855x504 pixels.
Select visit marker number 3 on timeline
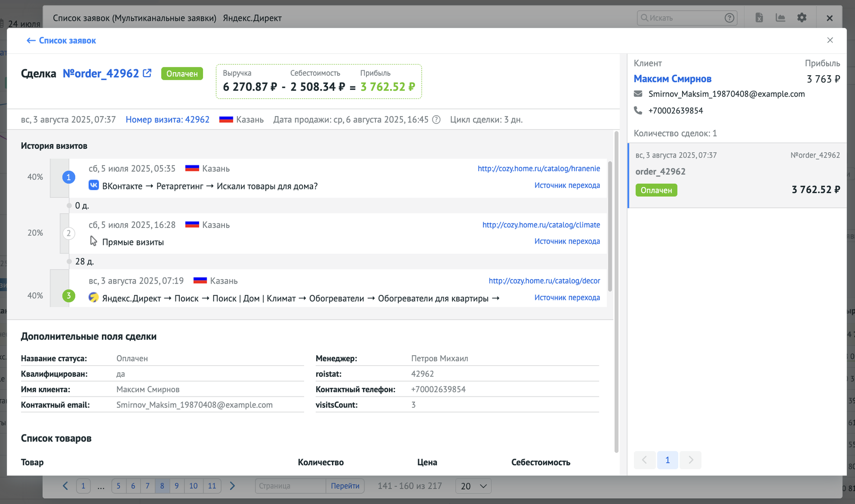(69, 296)
